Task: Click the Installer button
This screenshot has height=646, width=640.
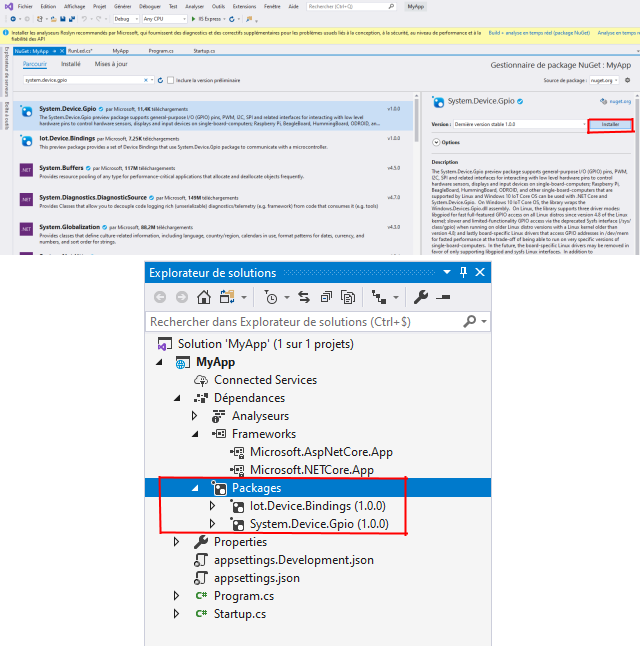Action: 609,125
